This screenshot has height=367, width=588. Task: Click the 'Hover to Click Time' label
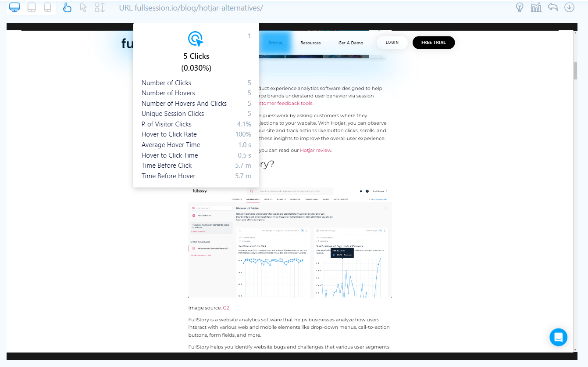point(170,155)
